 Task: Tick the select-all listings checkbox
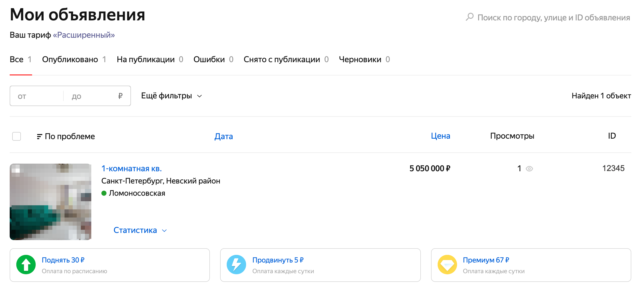click(x=17, y=136)
